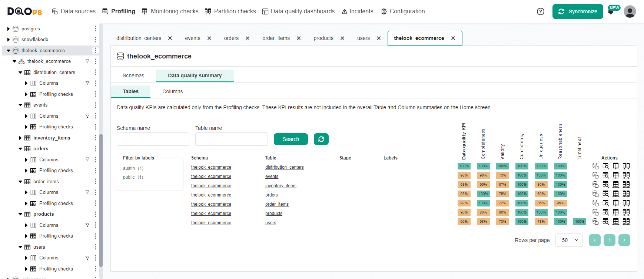Open data source icon in orders table row

coord(595,194)
